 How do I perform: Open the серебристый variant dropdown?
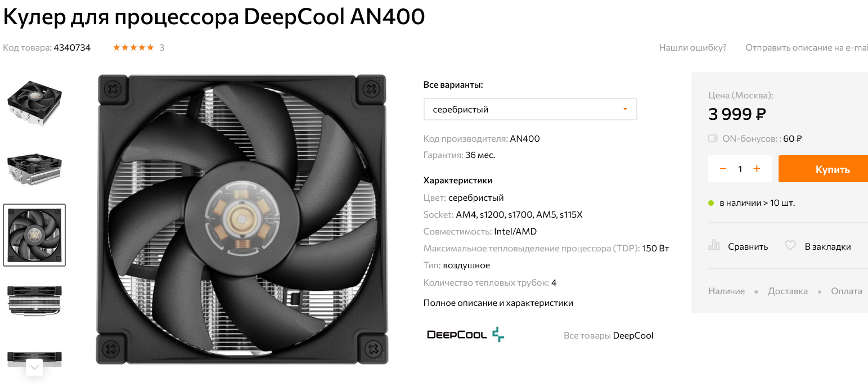tap(530, 109)
